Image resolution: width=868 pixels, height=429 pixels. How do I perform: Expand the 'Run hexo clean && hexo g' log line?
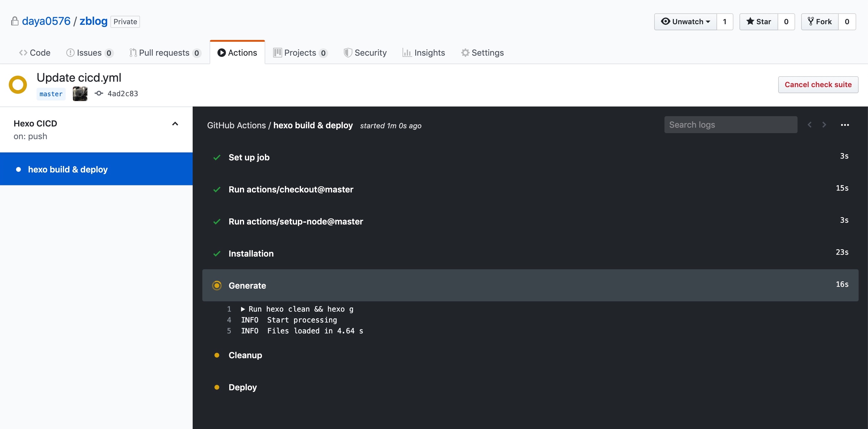pyautogui.click(x=243, y=309)
